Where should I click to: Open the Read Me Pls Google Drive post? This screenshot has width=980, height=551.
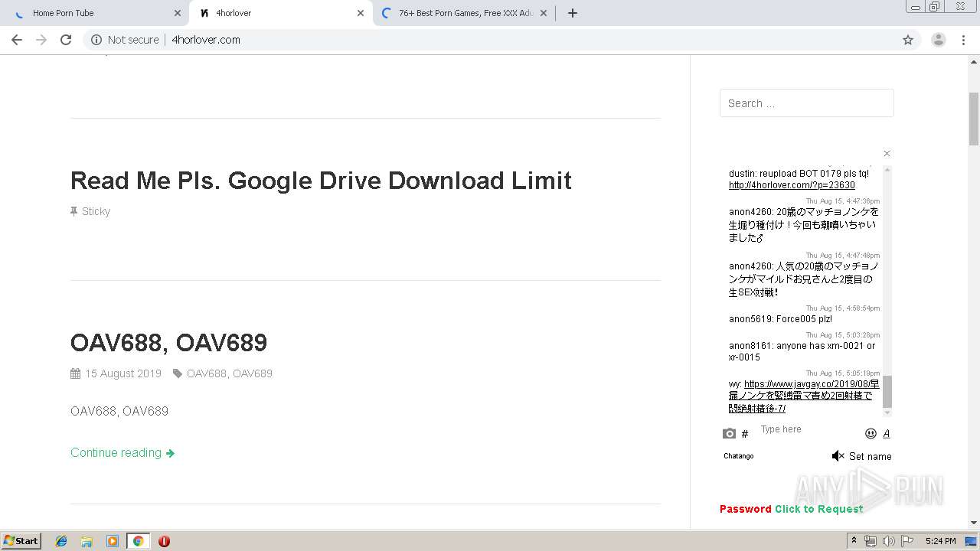tap(321, 181)
